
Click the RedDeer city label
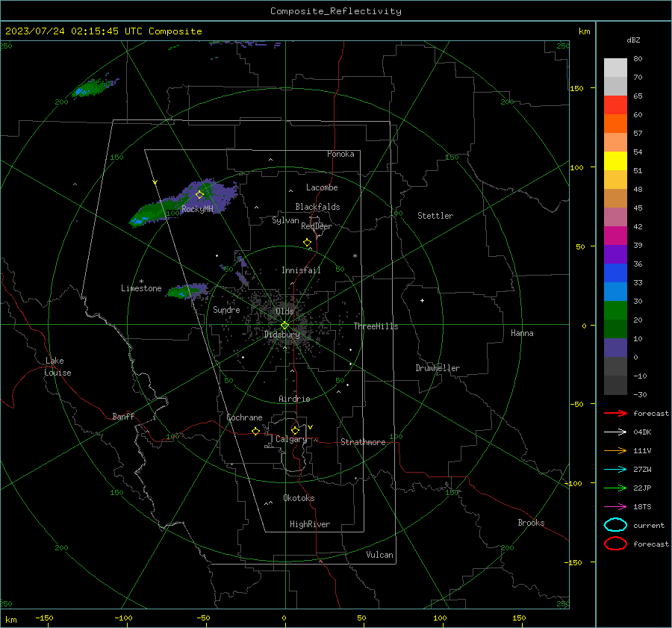point(317,226)
